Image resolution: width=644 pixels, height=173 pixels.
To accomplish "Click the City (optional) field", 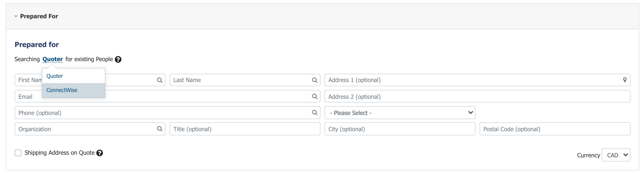I will [x=400, y=129].
